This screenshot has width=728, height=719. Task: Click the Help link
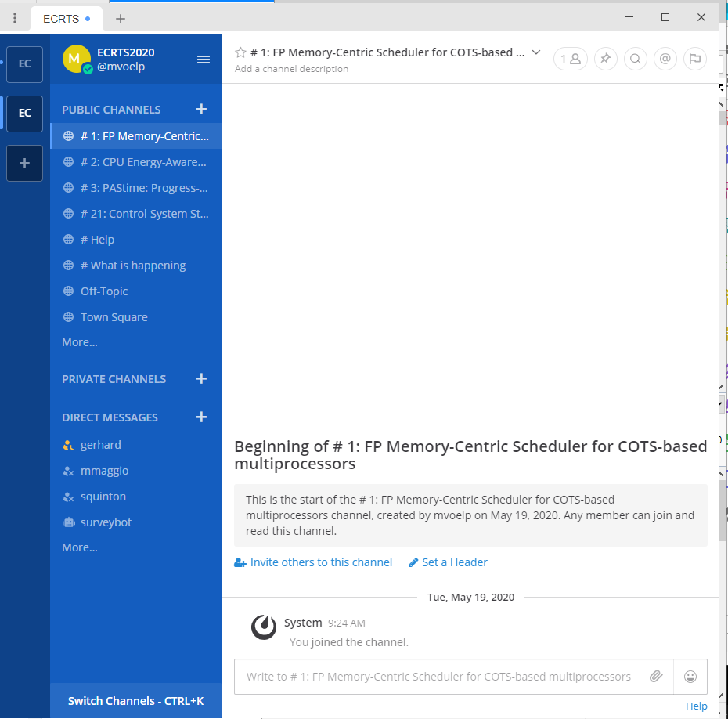[x=696, y=706]
